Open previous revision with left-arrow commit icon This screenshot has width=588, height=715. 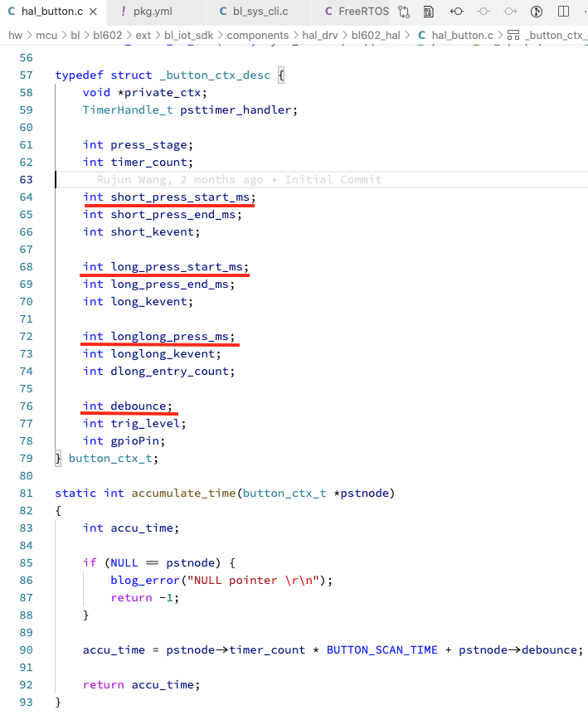point(457,12)
